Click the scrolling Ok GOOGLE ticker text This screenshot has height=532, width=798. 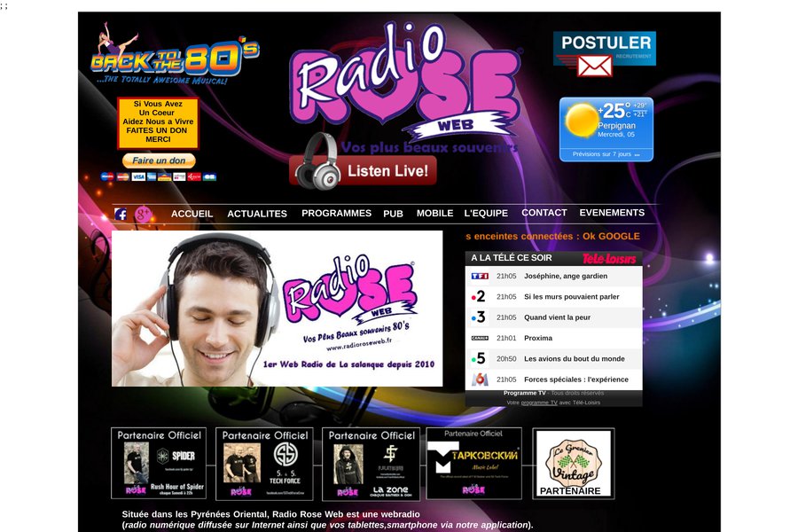(552, 236)
